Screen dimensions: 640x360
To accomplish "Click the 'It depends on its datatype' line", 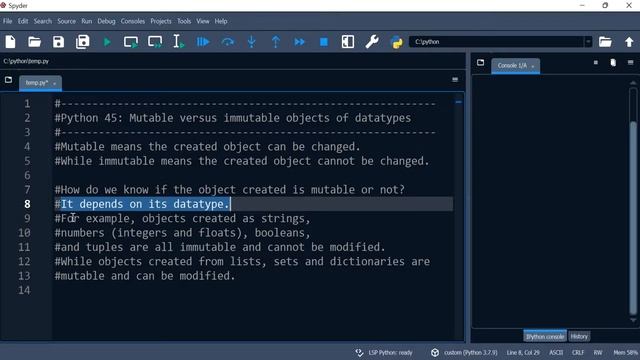I will pyautogui.click(x=142, y=204).
